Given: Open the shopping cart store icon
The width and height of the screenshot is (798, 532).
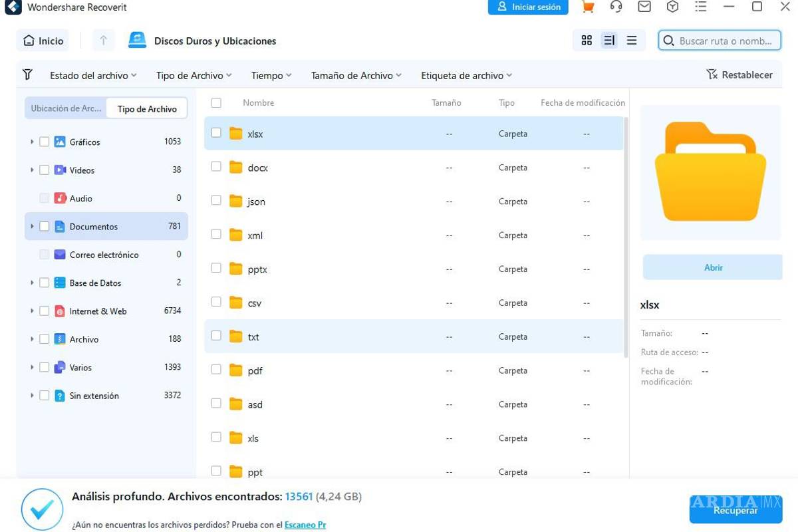Looking at the screenshot, I should tap(587, 7).
